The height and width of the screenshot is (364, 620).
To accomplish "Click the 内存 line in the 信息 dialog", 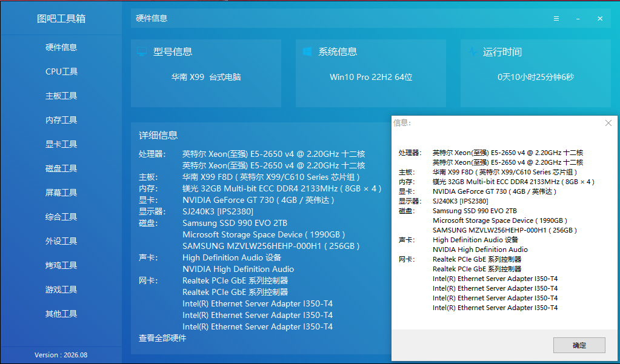I will [x=513, y=182].
